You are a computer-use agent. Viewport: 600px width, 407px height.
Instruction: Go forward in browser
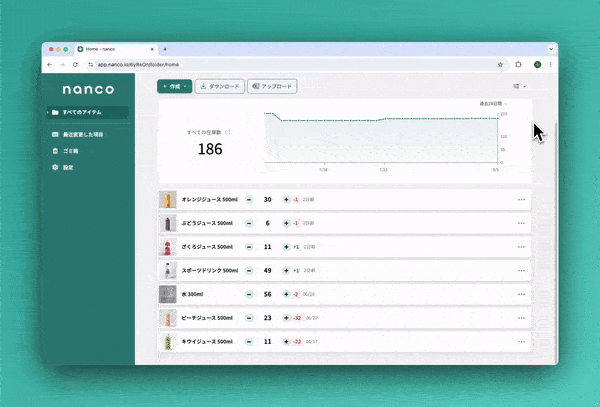point(62,65)
